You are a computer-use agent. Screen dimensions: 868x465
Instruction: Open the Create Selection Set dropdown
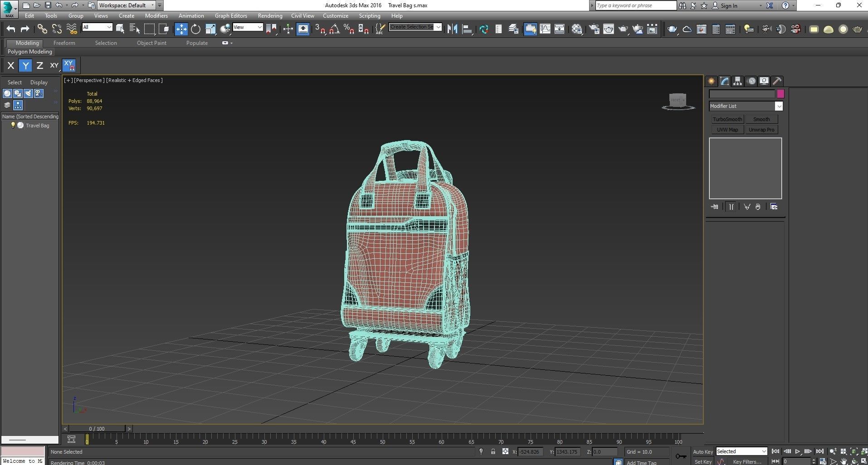[x=415, y=27]
